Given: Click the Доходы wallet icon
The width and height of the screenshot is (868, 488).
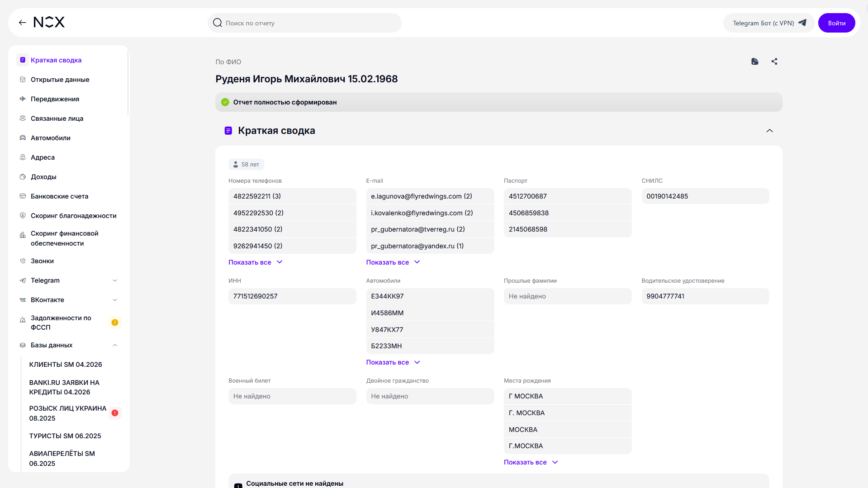Looking at the screenshot, I should 23,177.
